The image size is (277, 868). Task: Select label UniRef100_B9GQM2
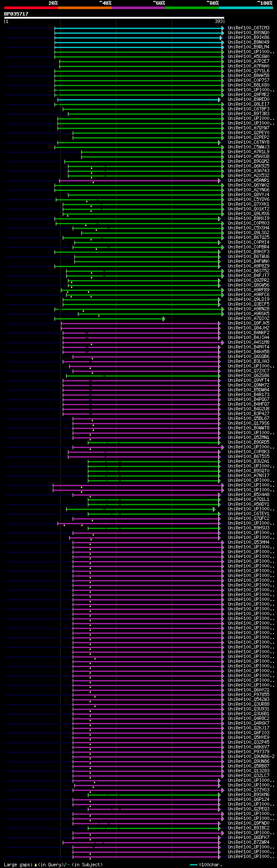(x=248, y=161)
